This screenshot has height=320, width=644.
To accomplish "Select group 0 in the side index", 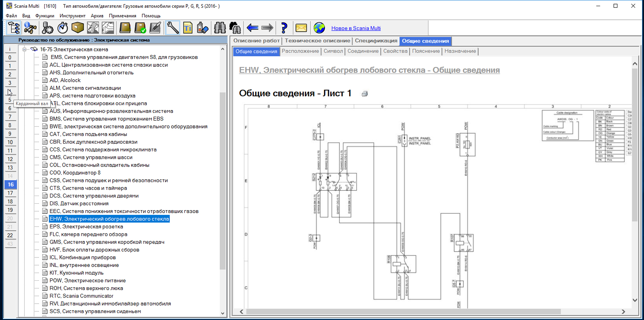I will pyautogui.click(x=10, y=57).
